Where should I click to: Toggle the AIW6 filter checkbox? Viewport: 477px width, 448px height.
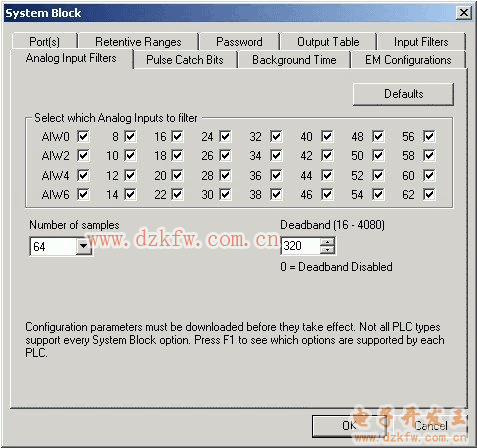point(83,194)
